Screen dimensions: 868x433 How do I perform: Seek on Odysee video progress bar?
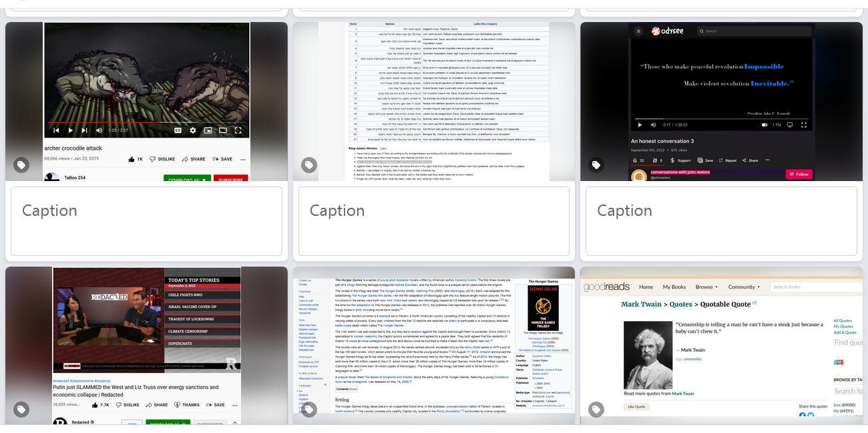(x=721, y=118)
